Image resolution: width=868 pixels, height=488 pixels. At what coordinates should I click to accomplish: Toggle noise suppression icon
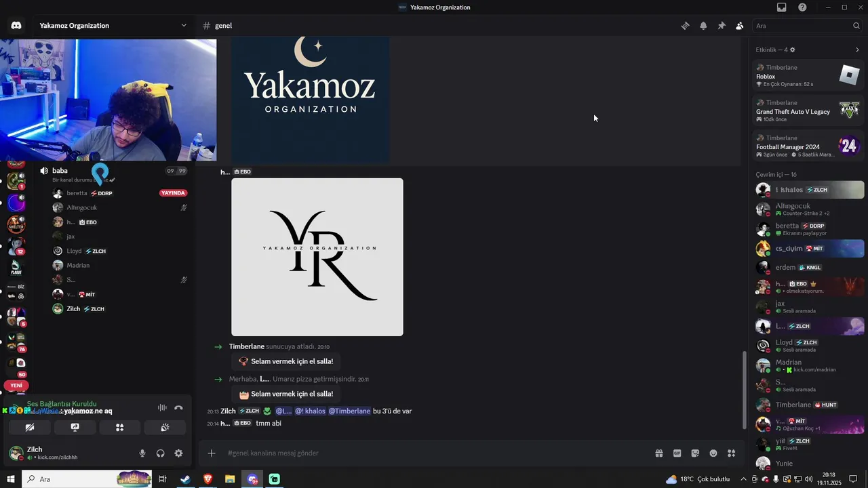pos(162,407)
